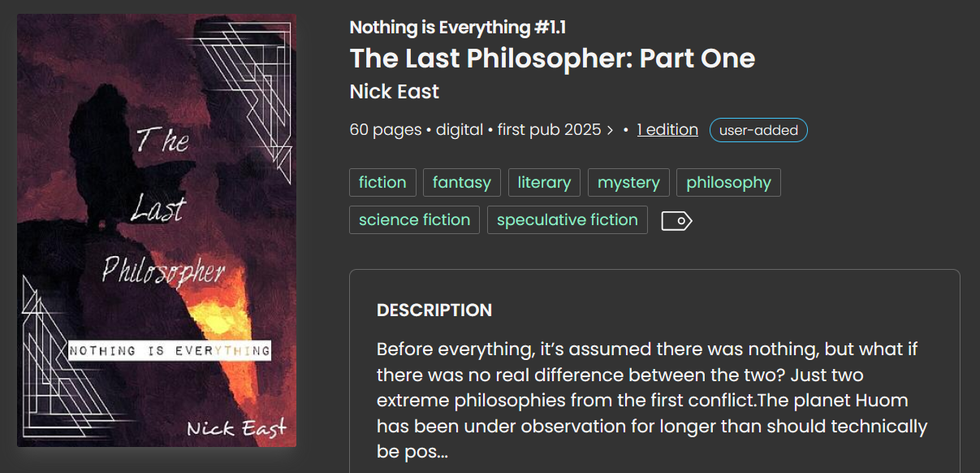Open the Nothing is Everything series link
The width and height of the screenshot is (980, 473).
click(457, 28)
